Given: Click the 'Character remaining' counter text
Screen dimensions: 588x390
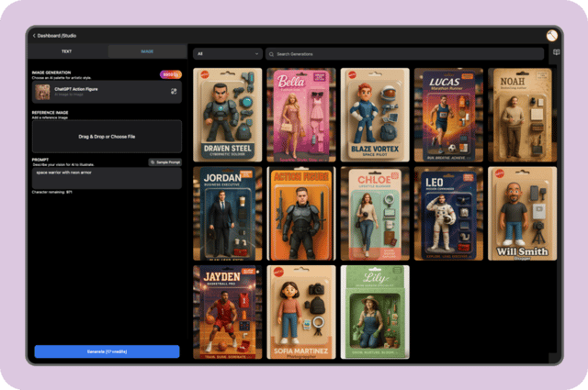Looking at the screenshot, I should point(51,192).
